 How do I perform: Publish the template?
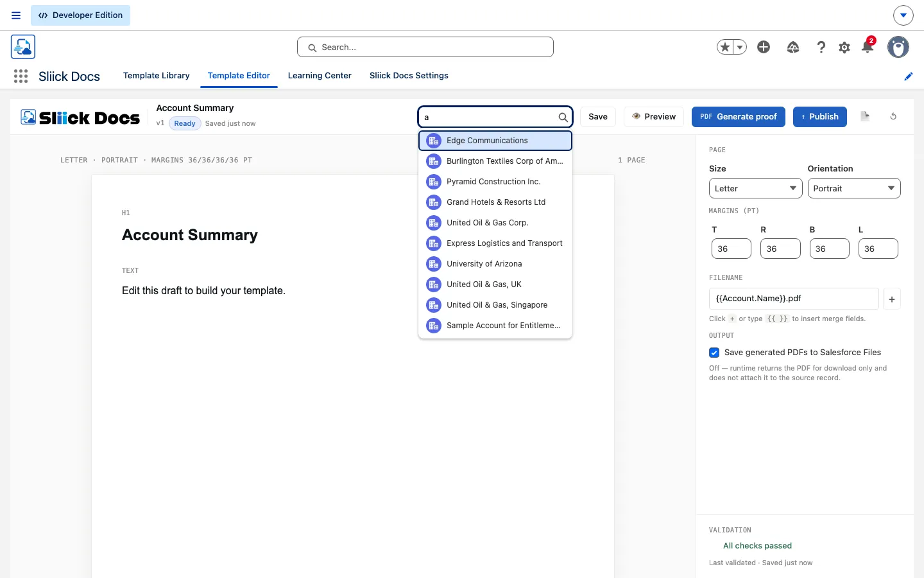pyautogui.click(x=820, y=117)
